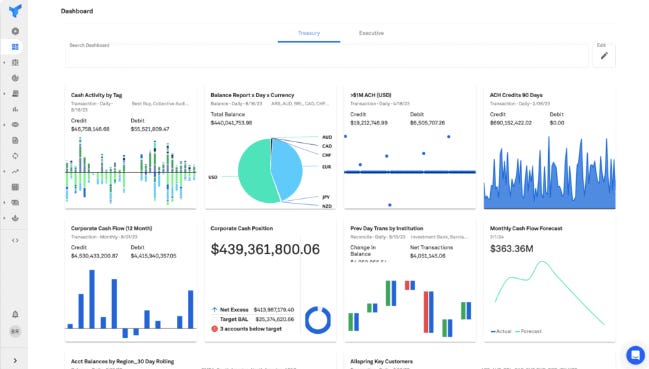Select the NZD label on the currency pie
The image size is (649, 369).
coord(327,206)
